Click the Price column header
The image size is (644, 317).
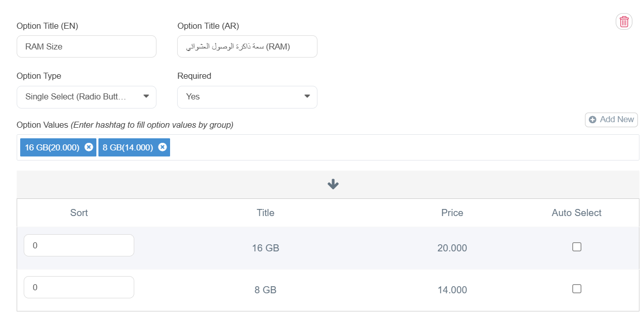pyautogui.click(x=452, y=213)
